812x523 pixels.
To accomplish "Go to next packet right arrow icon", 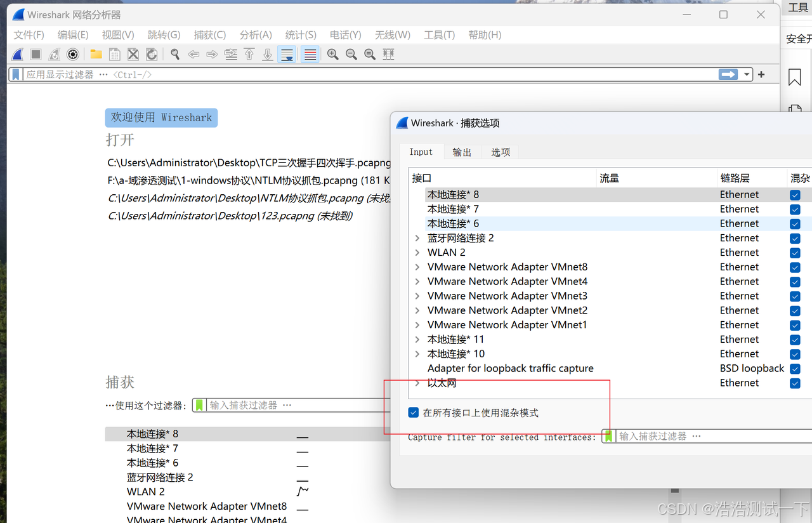I will [x=212, y=55].
